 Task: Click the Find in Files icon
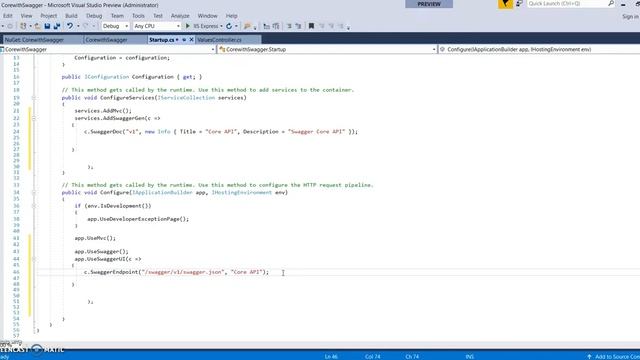(247, 26)
